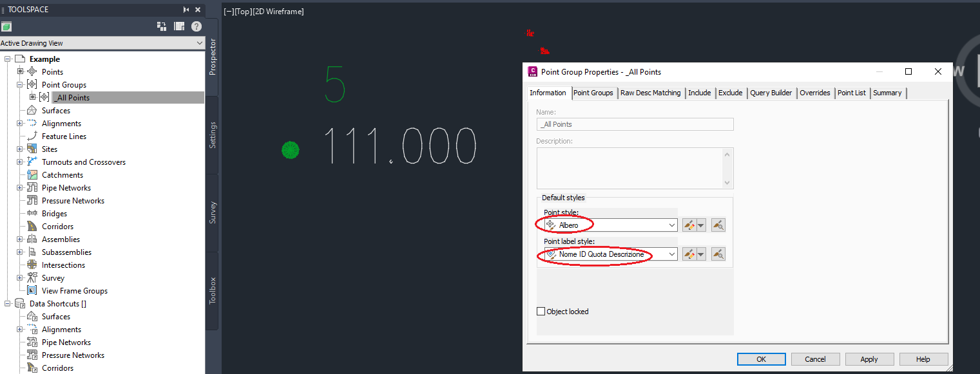Click the Turnouts and Crossovers icon
This screenshot has width=980, height=374.
tap(32, 162)
